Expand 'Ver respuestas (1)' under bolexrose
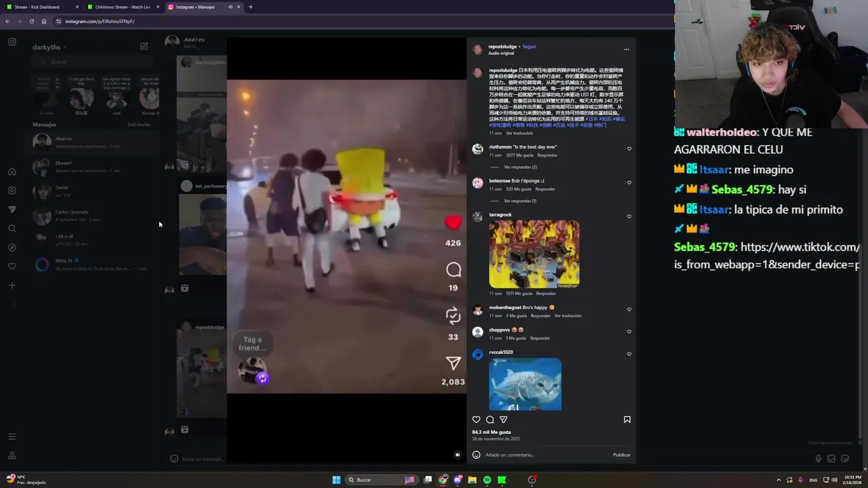Screen dimensions: 868x488 [520, 201]
